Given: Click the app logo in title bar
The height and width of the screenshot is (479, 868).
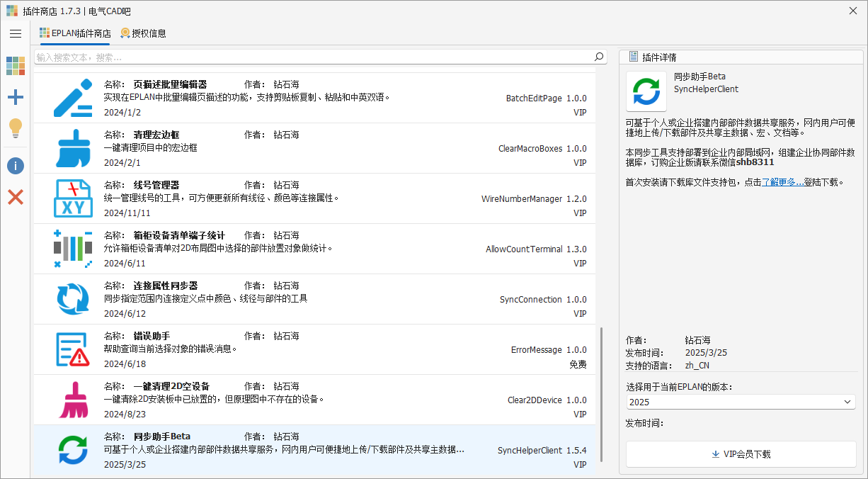Looking at the screenshot, I should click(x=12, y=11).
